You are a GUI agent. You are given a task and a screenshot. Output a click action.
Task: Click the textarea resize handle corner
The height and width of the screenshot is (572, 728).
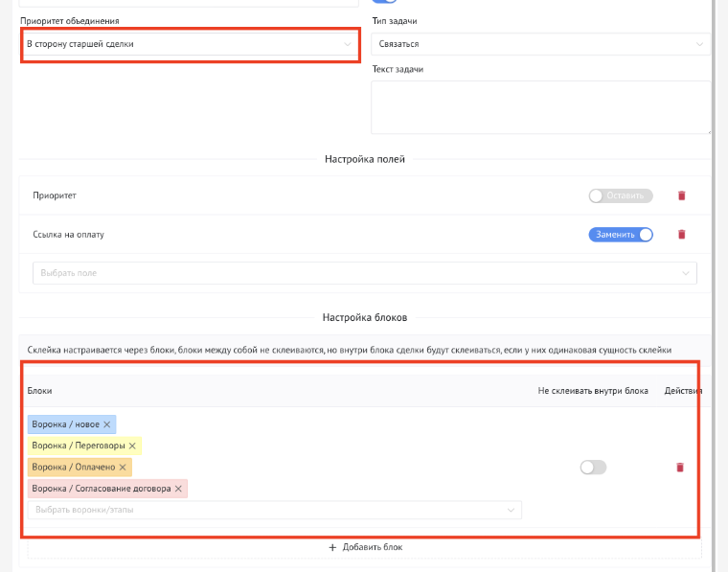tap(708, 130)
